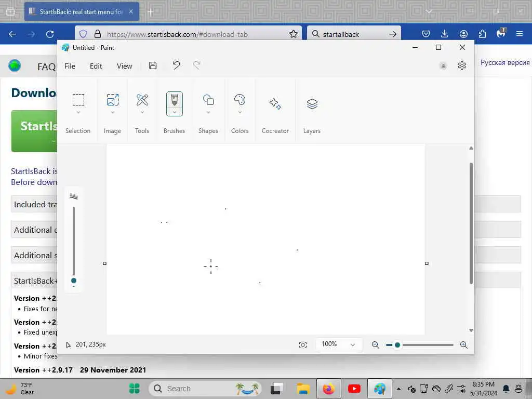532x399 pixels.
Task: Zoom in with magnifier plus
Action: pyautogui.click(x=464, y=345)
